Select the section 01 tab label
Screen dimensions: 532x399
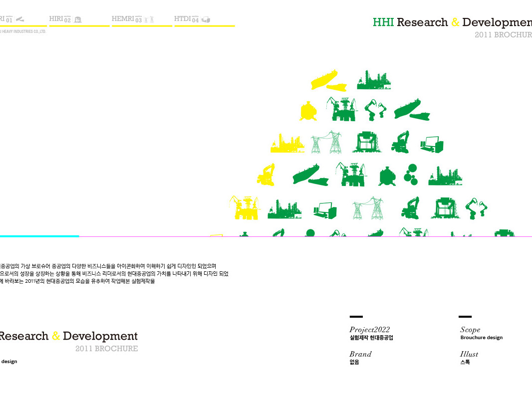pyautogui.click(x=6, y=19)
